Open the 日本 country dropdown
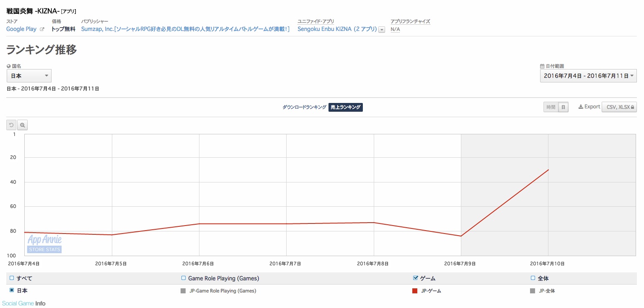 point(29,76)
